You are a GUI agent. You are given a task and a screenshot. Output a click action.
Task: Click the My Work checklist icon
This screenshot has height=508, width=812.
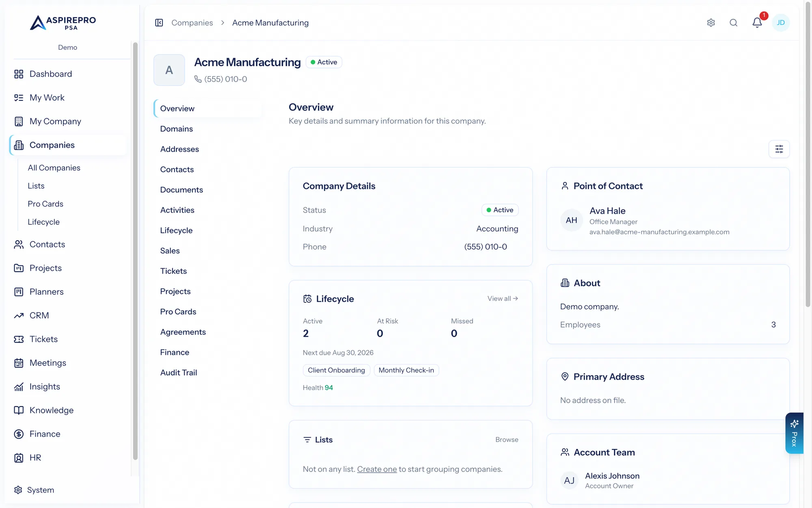click(x=19, y=98)
